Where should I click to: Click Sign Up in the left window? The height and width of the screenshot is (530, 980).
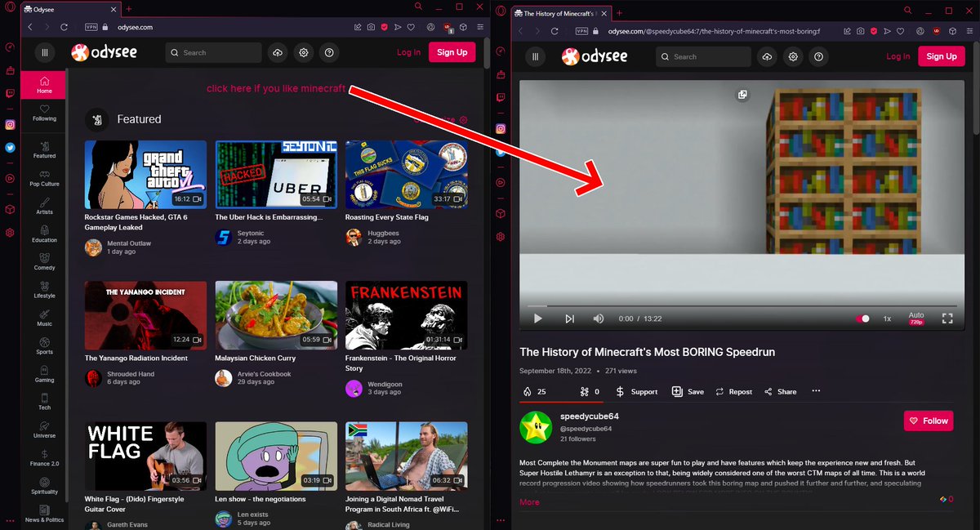pos(452,52)
